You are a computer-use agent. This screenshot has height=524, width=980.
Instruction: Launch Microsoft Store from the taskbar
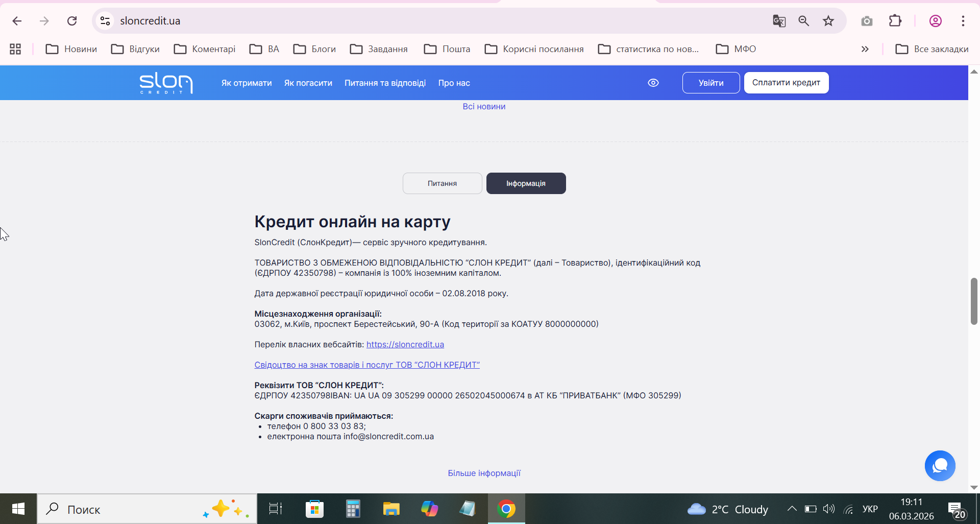[x=314, y=509]
